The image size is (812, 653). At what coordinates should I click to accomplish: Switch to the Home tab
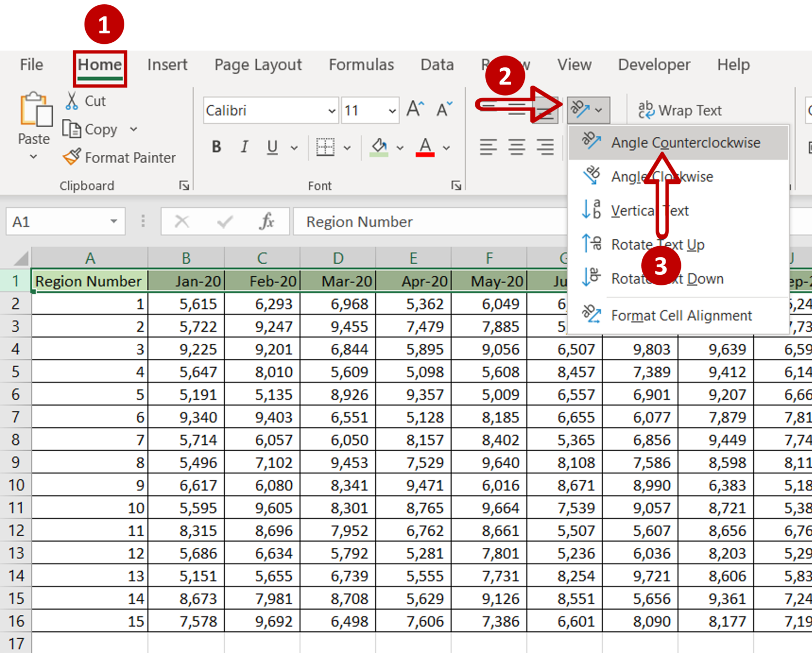click(100, 64)
